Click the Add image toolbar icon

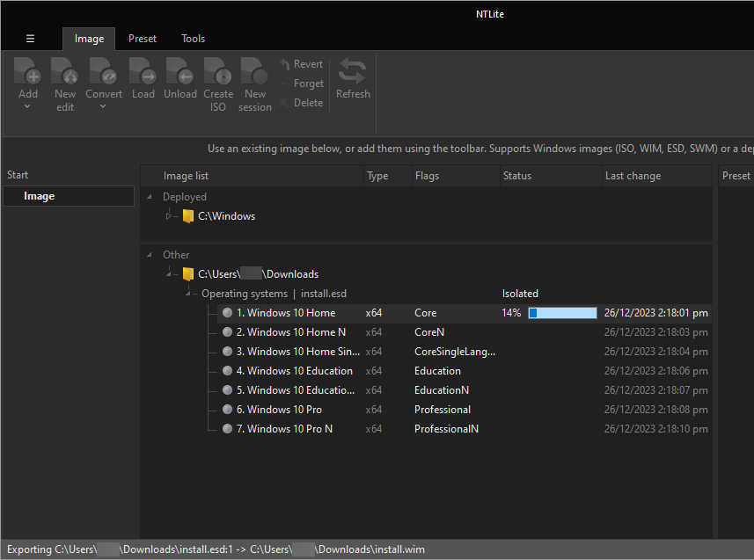point(27,71)
